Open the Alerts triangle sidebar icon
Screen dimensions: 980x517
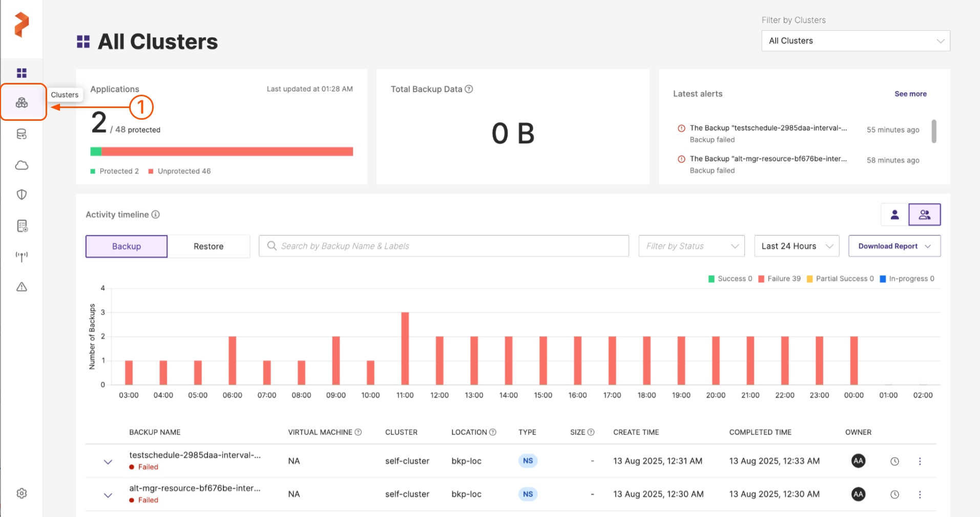click(x=22, y=287)
